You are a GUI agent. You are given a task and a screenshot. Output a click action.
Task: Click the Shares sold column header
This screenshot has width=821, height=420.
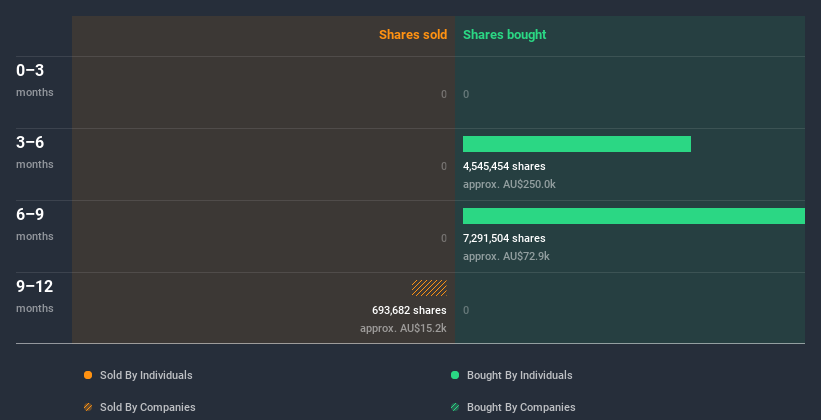[413, 35]
